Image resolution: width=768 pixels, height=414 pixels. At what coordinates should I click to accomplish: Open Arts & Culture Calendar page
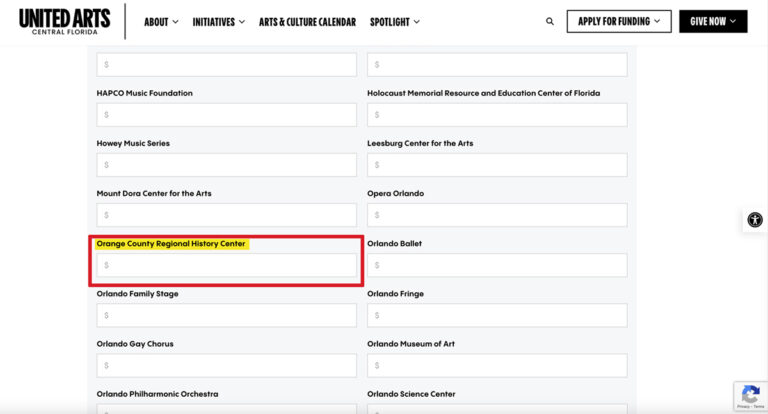[x=307, y=21]
